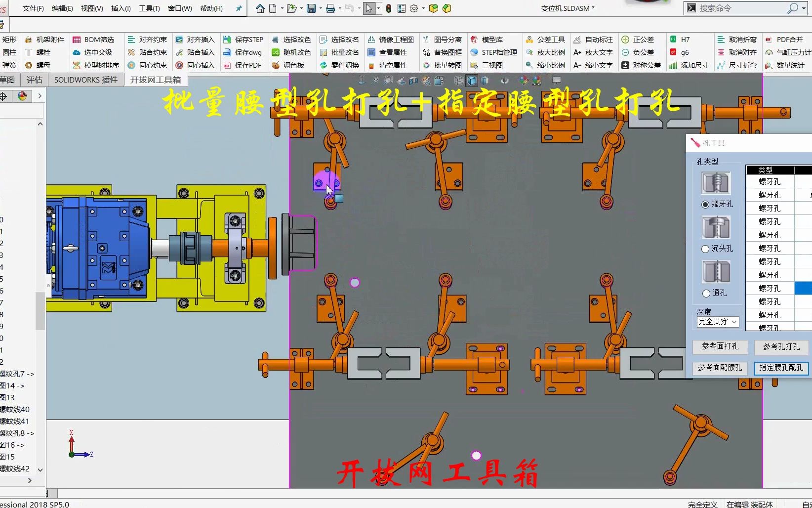Click the Select arrow cursor tool
The width and height of the screenshot is (812, 508).
click(x=369, y=8)
